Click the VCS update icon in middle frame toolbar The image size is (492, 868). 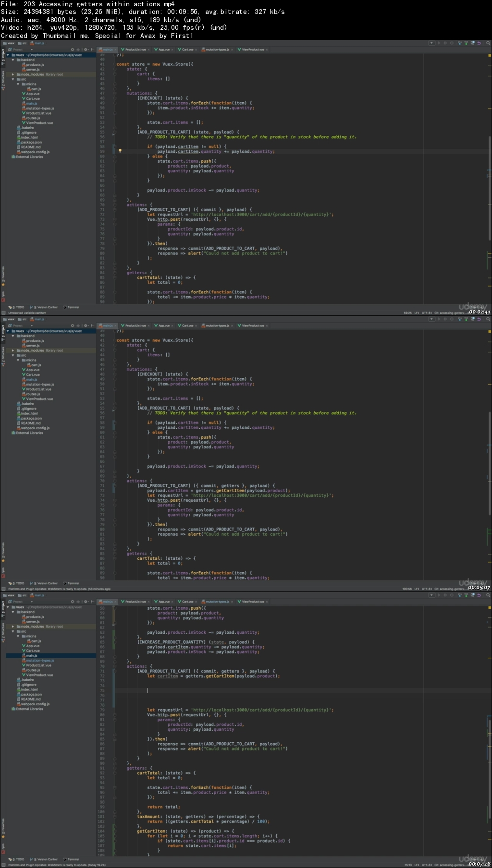(x=460, y=319)
